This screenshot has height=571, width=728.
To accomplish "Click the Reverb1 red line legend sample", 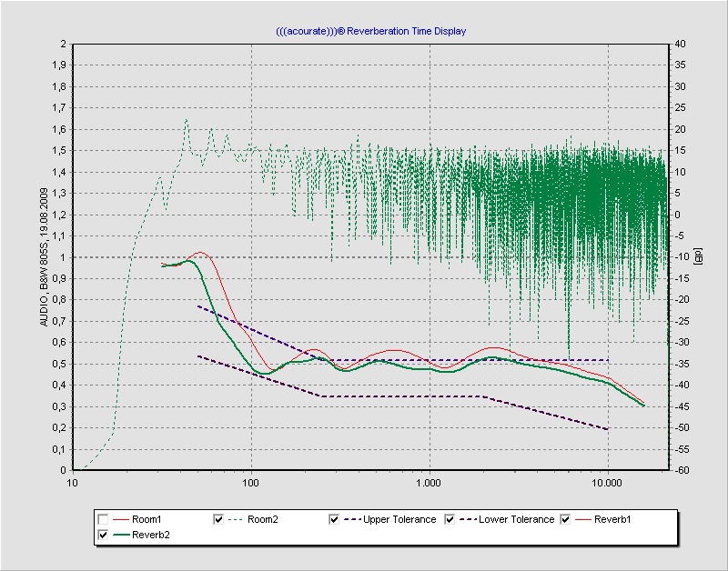I will tap(582, 519).
